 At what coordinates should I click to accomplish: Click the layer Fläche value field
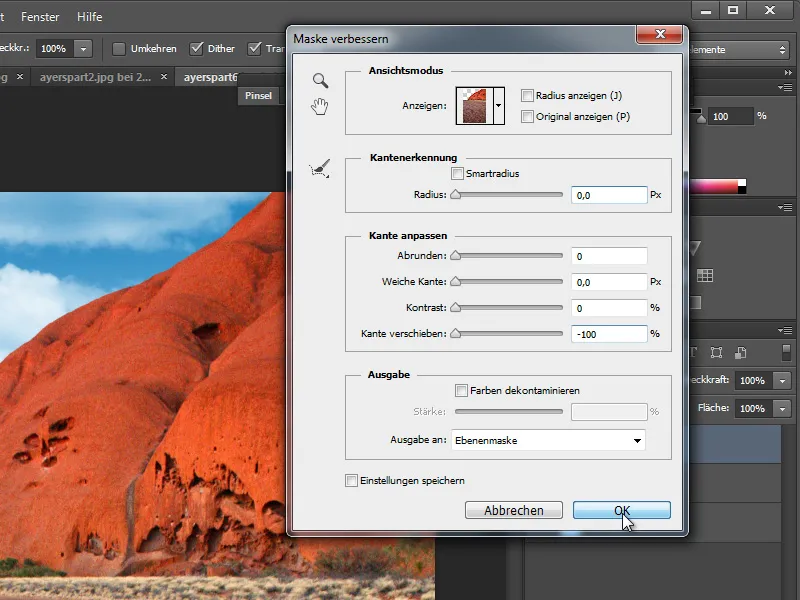pos(754,409)
